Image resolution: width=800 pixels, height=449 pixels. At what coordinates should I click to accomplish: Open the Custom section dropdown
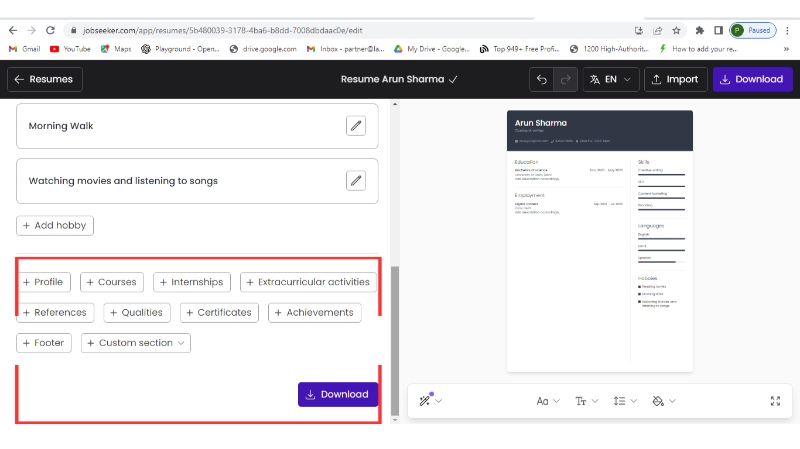coord(136,343)
